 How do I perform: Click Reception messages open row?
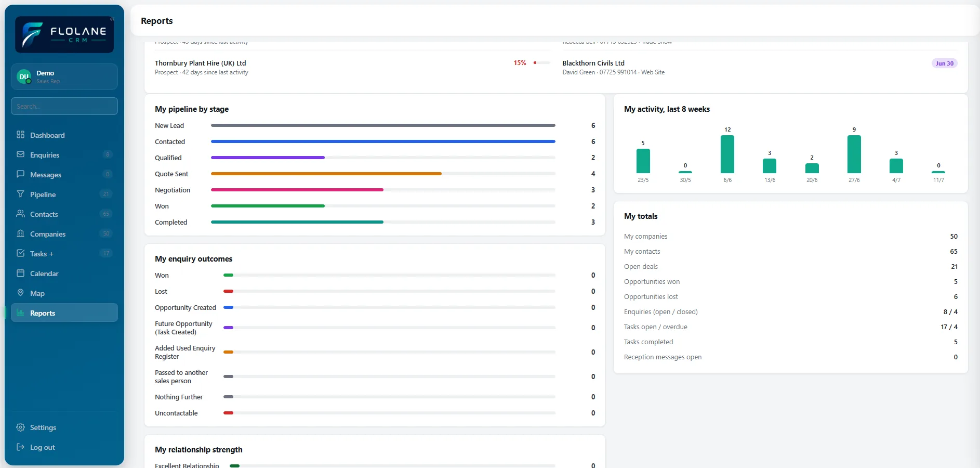791,357
